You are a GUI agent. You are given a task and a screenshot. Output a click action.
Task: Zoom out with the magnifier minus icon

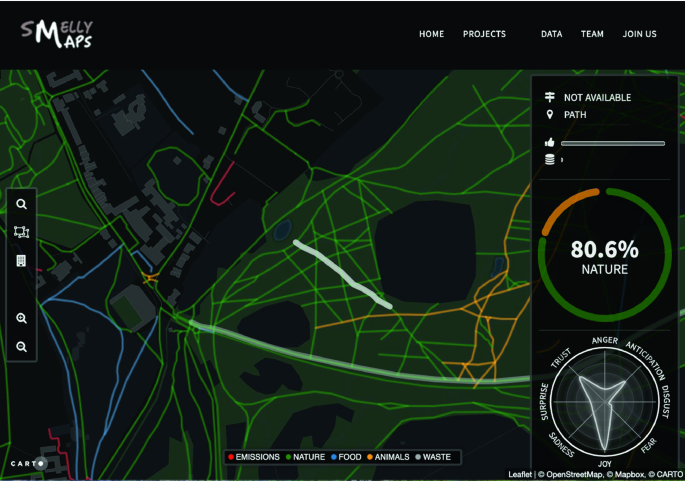point(21,347)
